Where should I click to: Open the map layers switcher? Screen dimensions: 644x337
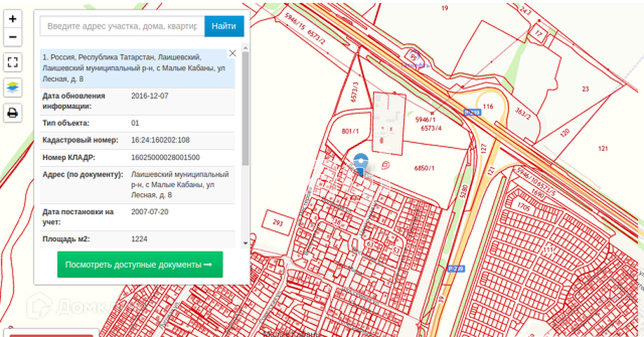pos(13,87)
